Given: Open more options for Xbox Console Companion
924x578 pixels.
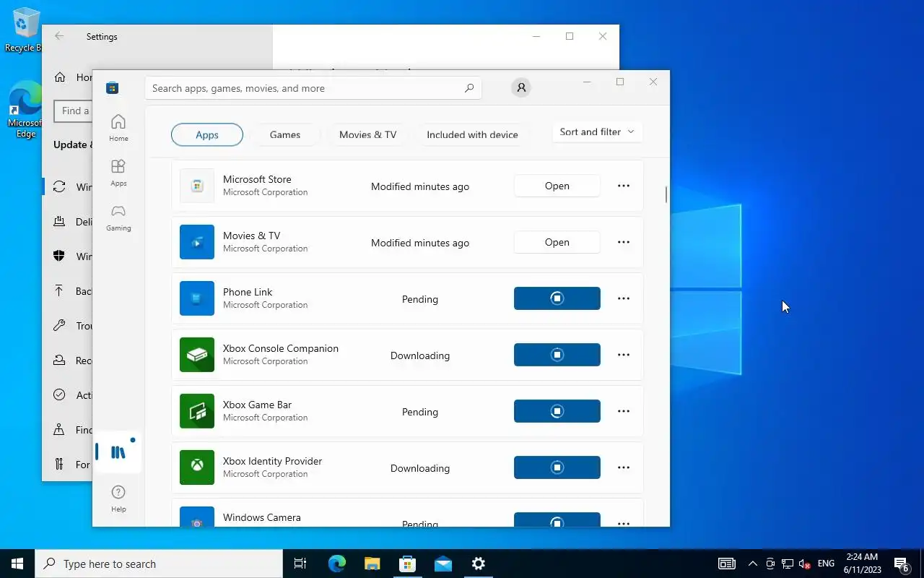Looking at the screenshot, I should [624, 355].
